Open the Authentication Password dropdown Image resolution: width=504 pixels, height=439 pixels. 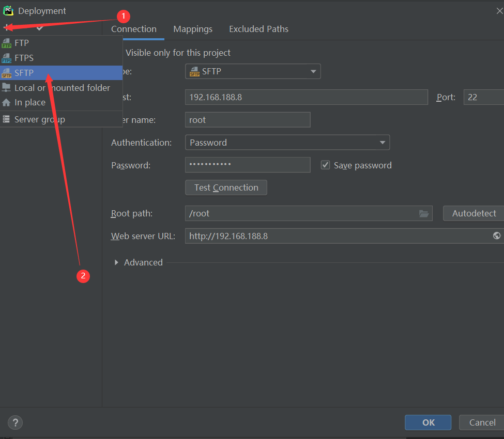coord(287,142)
